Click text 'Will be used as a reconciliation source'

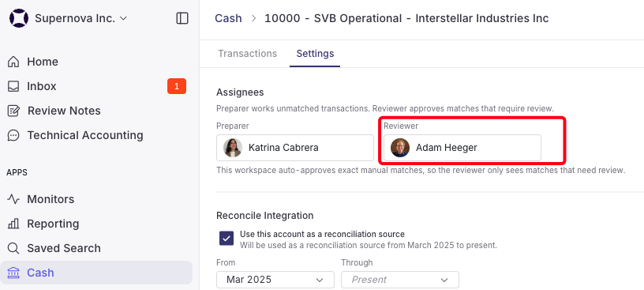coord(369,246)
